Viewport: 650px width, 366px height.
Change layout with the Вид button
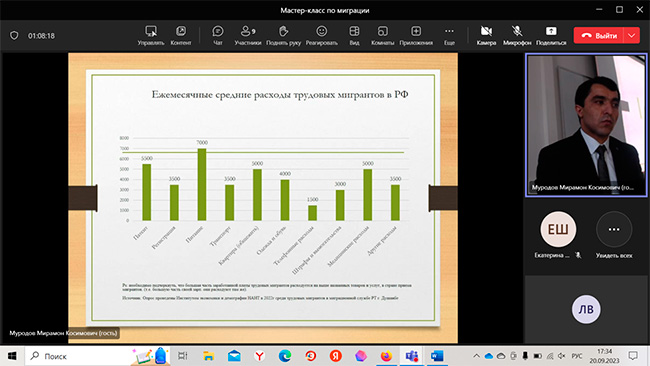click(354, 36)
